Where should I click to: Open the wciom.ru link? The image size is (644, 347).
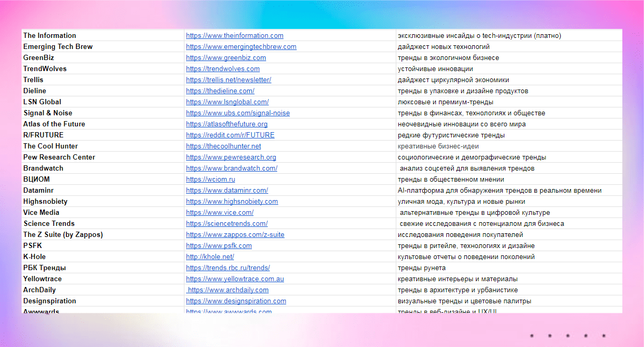click(210, 180)
